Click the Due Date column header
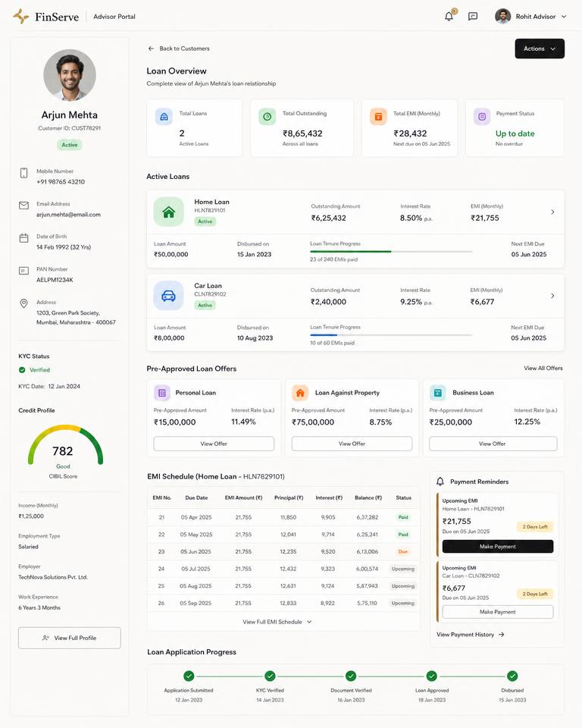The image size is (582, 728). [x=196, y=497]
